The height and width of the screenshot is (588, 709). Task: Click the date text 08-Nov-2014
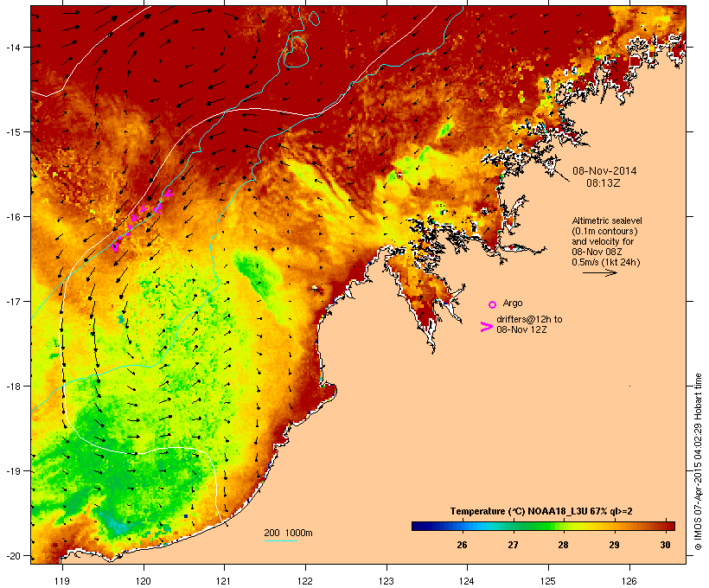click(x=604, y=171)
